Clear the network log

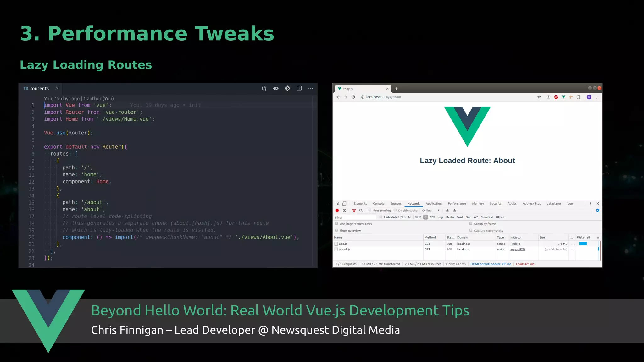coord(345,211)
